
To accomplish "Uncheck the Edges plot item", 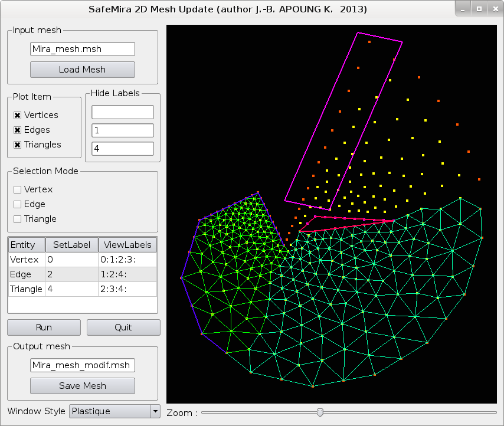I will (x=18, y=130).
